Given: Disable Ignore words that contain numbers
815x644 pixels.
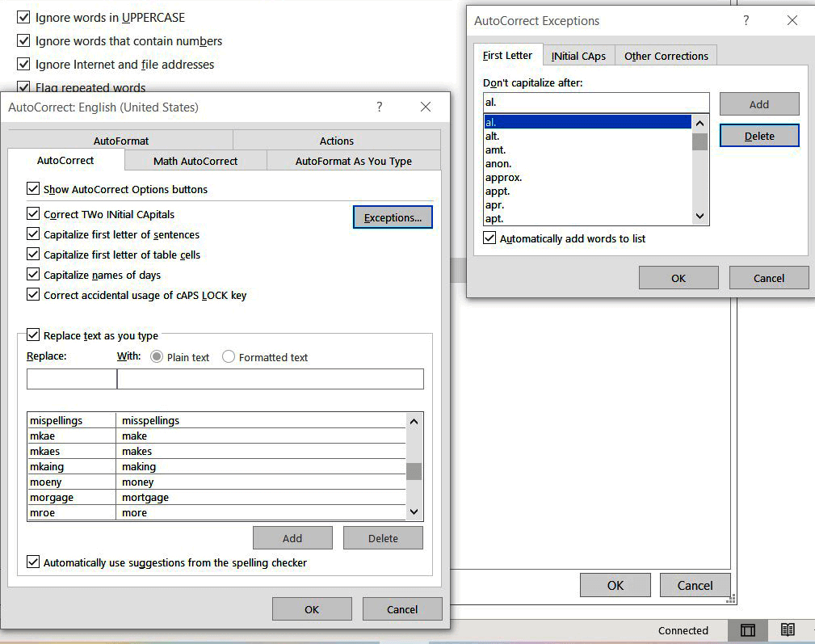Looking at the screenshot, I should [23, 40].
